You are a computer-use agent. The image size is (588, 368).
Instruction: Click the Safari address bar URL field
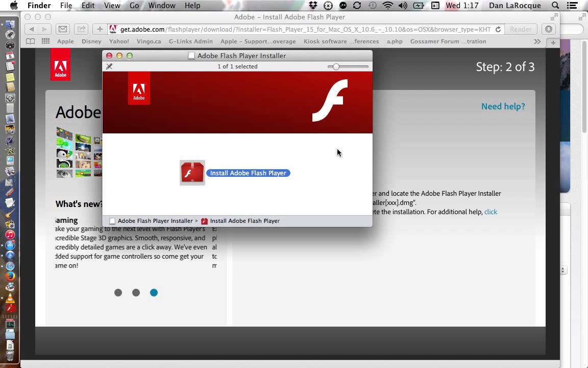[305, 29]
